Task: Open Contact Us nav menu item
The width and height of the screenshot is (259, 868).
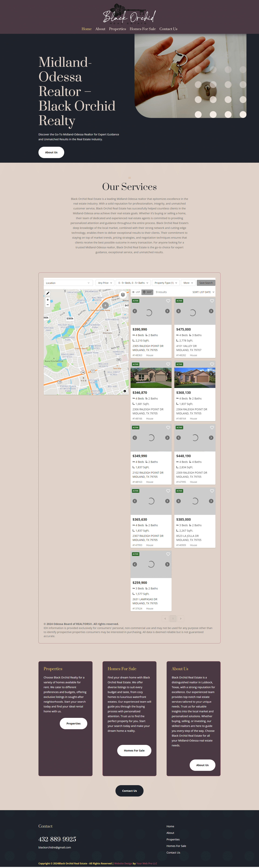Action: click(x=168, y=29)
